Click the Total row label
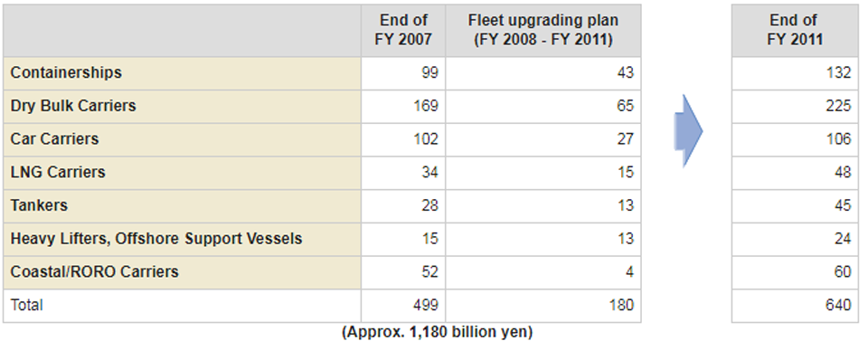868x341 pixels. pyautogui.click(x=26, y=305)
